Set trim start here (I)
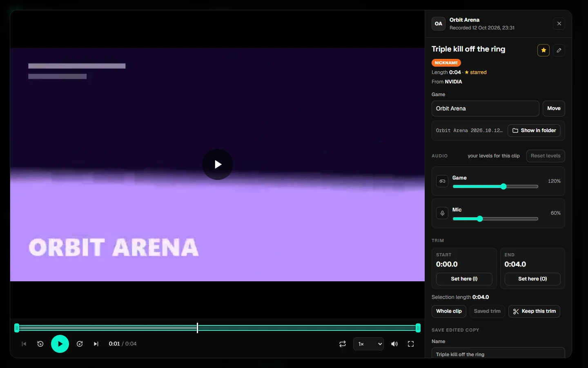 click(x=464, y=279)
